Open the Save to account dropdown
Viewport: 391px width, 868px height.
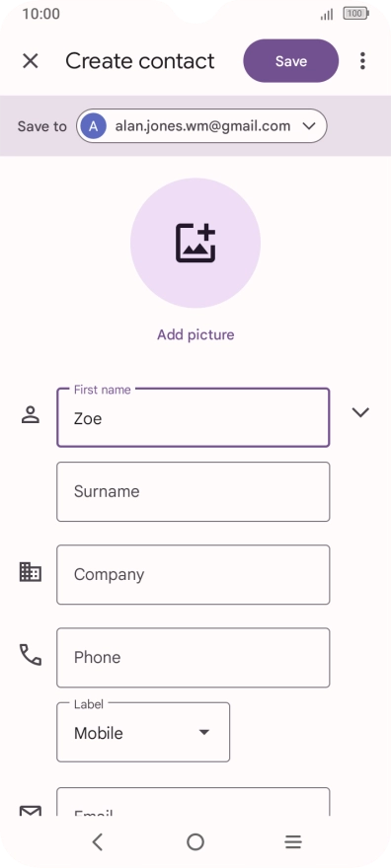point(201,126)
